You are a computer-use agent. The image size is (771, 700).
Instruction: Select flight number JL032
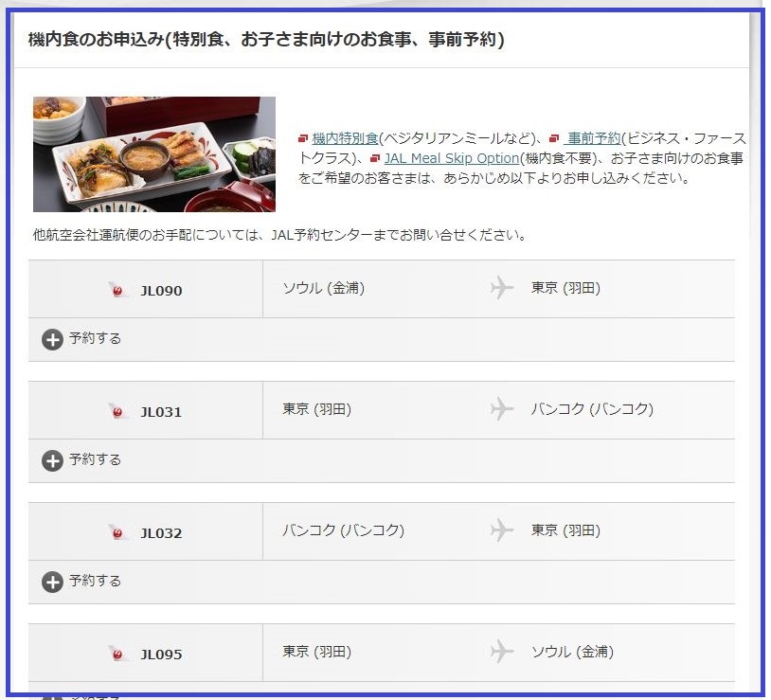(x=161, y=534)
